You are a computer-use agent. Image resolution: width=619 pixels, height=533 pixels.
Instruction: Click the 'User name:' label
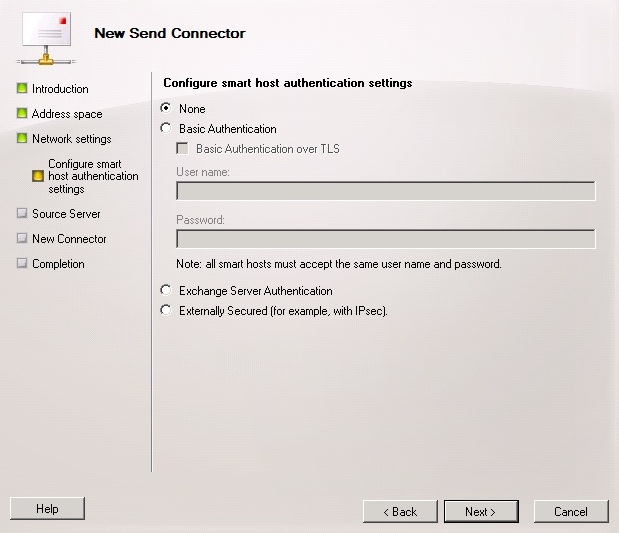click(203, 172)
